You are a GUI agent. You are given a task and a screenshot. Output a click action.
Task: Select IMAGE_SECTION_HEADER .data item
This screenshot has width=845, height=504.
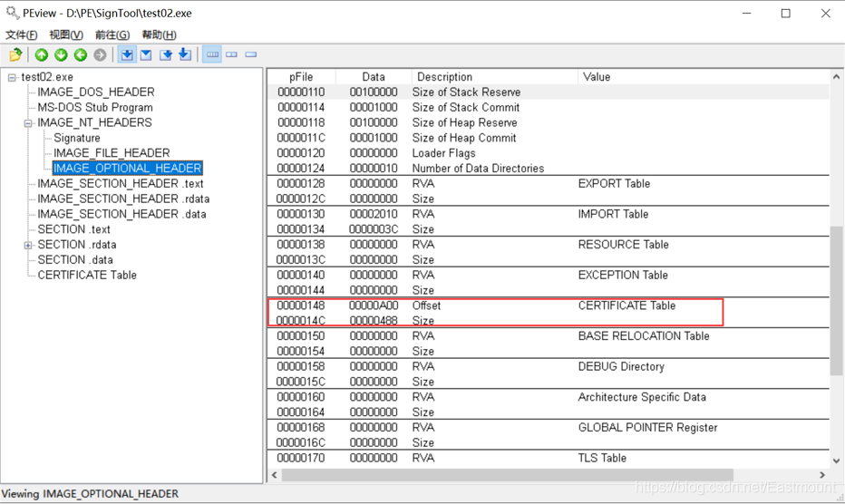click(x=121, y=214)
